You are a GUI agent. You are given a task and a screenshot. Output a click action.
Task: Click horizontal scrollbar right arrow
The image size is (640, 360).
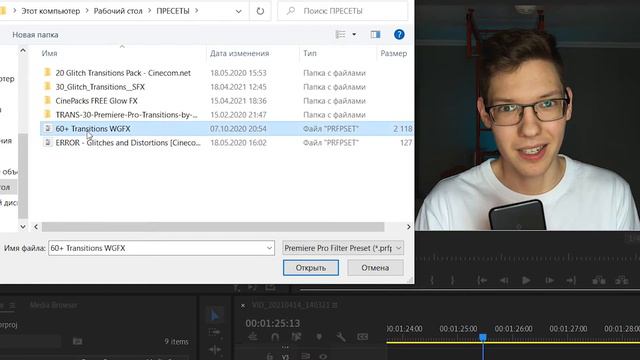tap(408, 227)
